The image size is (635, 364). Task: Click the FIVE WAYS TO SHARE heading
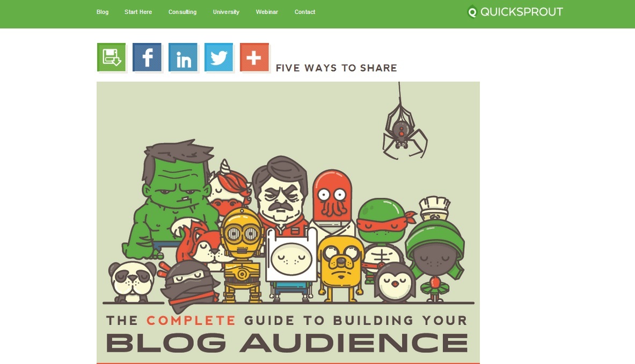336,68
